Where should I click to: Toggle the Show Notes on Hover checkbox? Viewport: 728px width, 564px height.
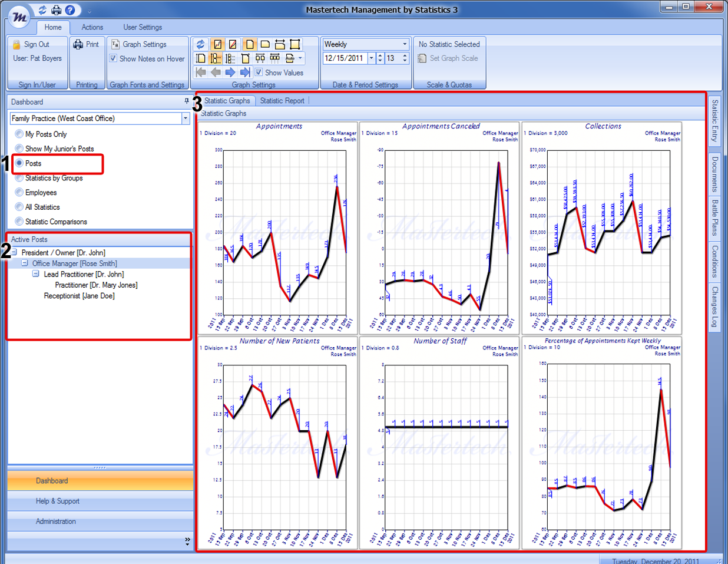coord(113,58)
